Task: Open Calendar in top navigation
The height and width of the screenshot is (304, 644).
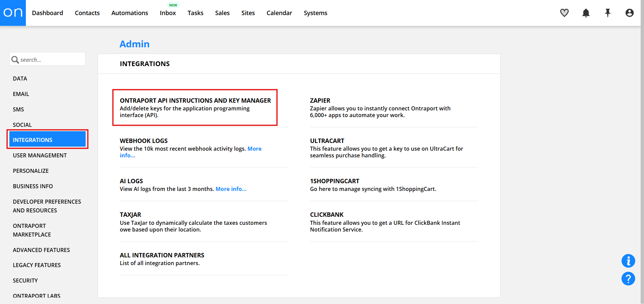Action: pyautogui.click(x=279, y=13)
